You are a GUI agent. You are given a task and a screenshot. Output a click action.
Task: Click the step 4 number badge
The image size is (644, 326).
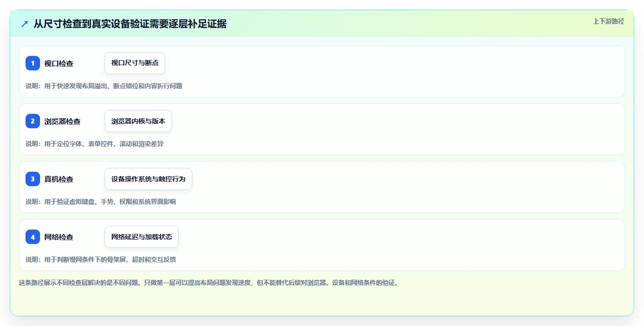33,237
